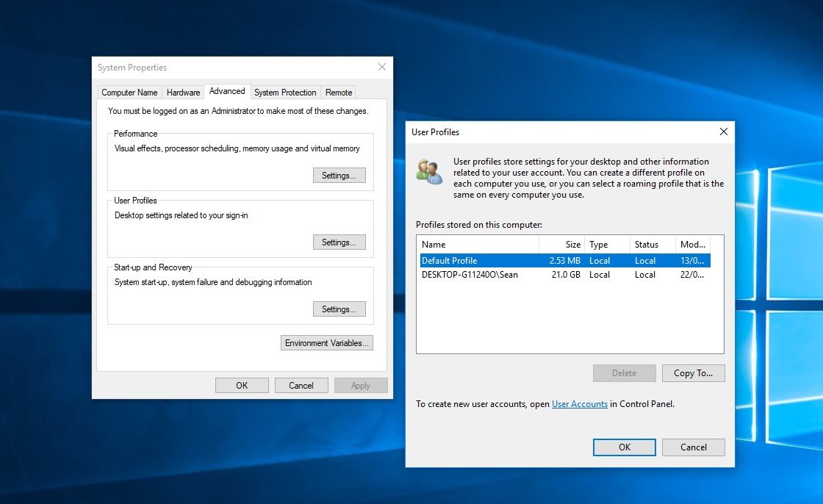Screen dimensions: 823x504
Task: Open the Environment Variables dialog
Action: [x=326, y=342]
